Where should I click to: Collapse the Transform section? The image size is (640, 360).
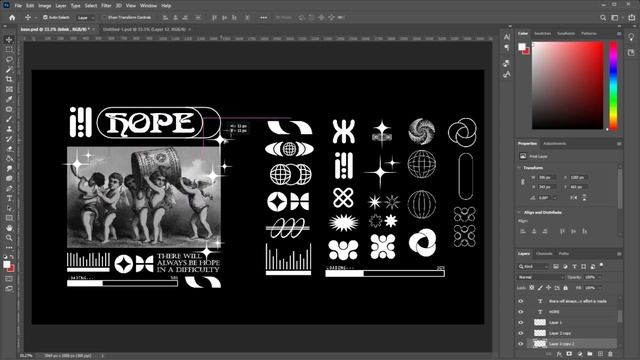(x=519, y=168)
